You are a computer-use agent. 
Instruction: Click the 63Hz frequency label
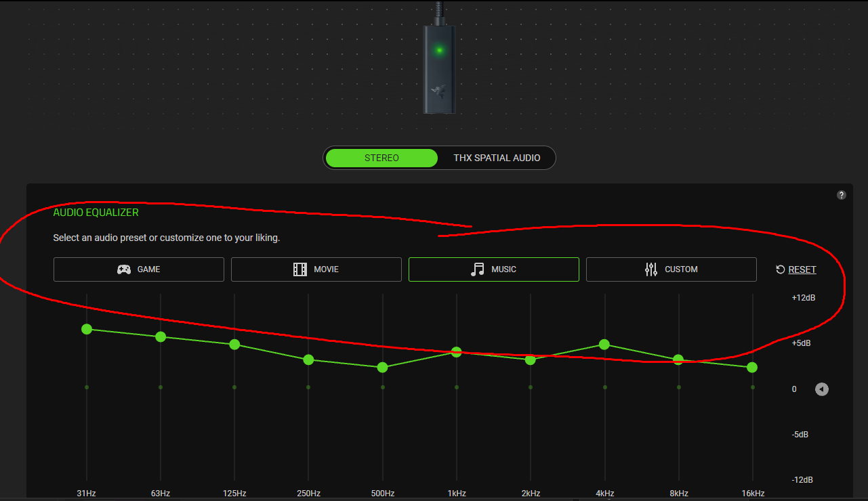pyautogui.click(x=161, y=494)
